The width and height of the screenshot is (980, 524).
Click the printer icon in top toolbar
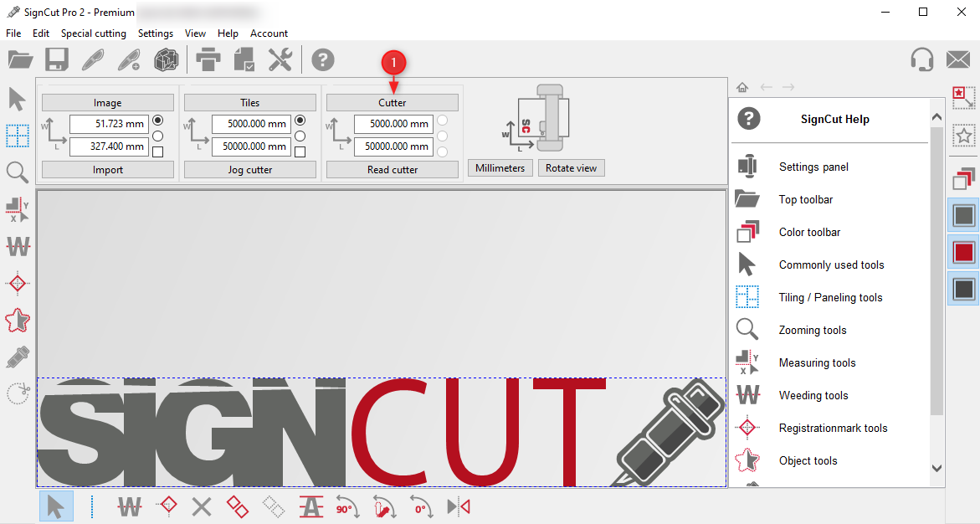pyautogui.click(x=208, y=60)
